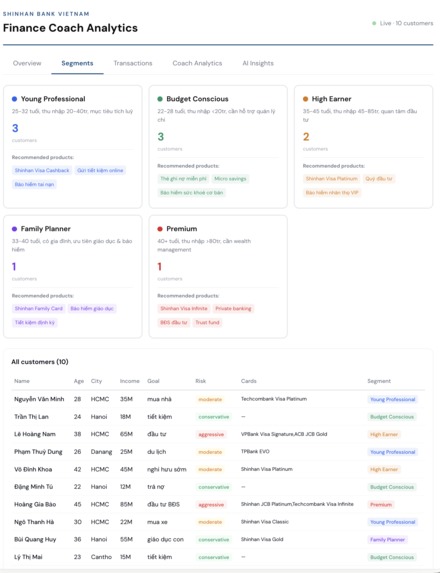
Task: Select customer Ngô Thanh Hà
Action: pyautogui.click(x=34, y=522)
